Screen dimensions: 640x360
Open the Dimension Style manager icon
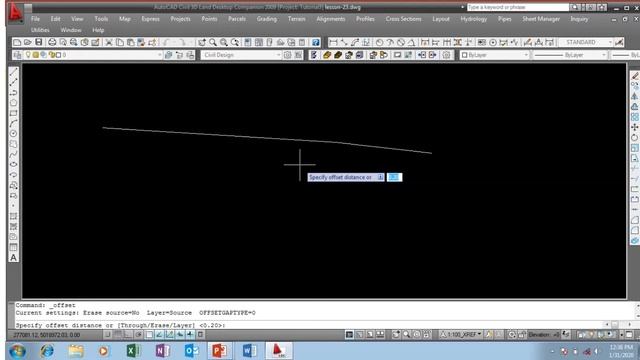(619, 42)
